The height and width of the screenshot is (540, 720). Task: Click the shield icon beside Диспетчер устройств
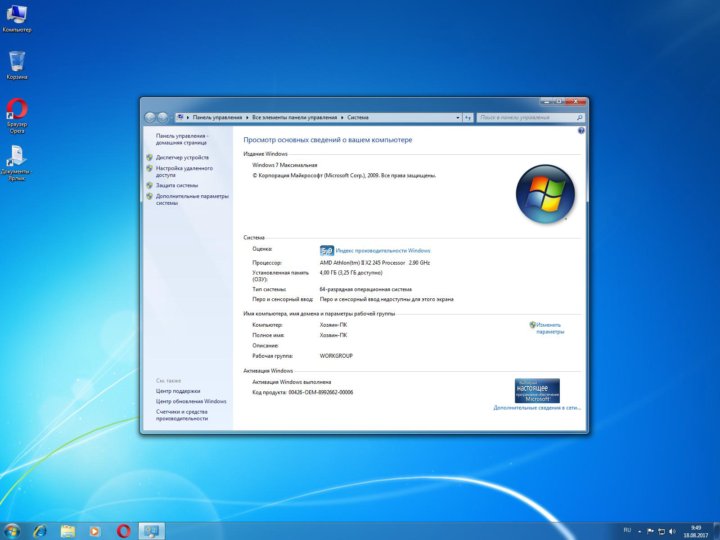[x=149, y=158]
